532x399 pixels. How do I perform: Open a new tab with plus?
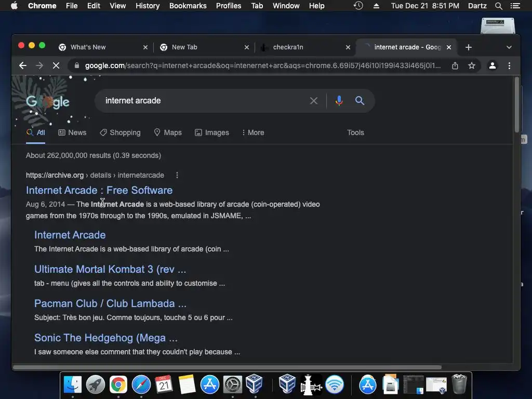[469, 47]
